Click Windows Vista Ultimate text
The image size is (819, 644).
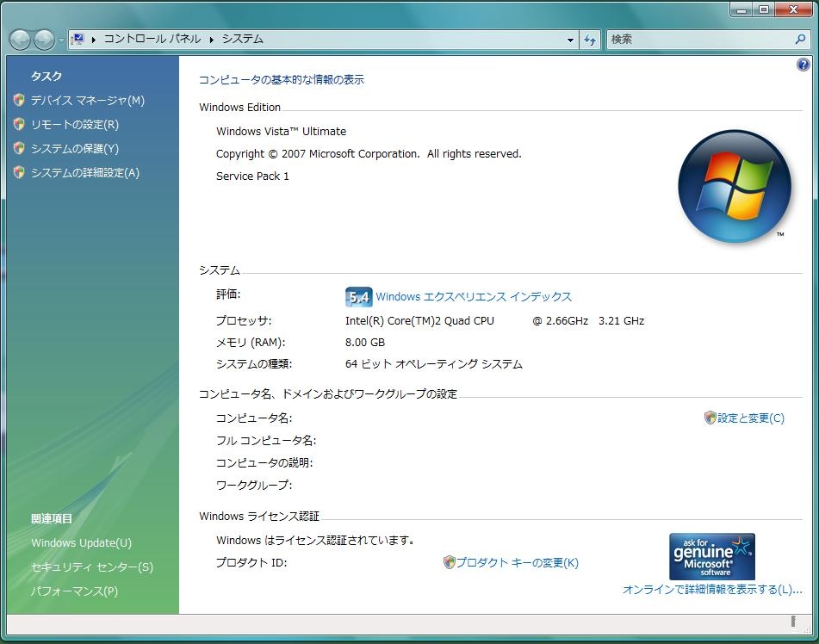[x=281, y=131]
